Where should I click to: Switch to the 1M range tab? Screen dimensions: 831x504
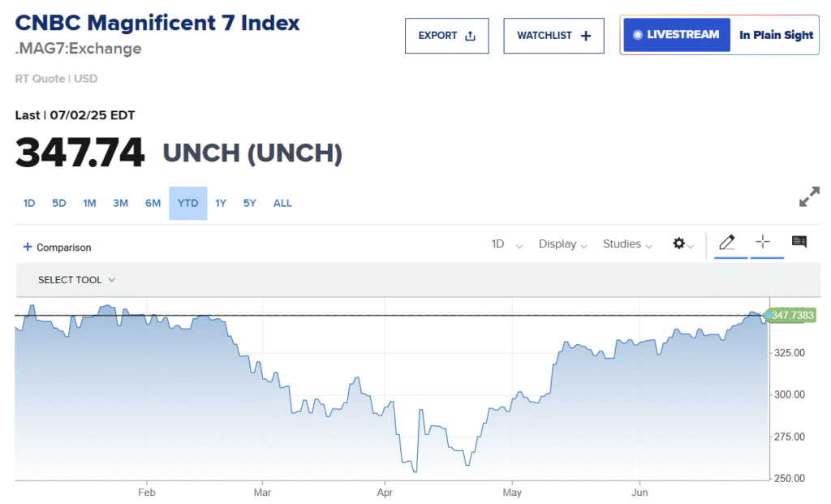[89, 203]
